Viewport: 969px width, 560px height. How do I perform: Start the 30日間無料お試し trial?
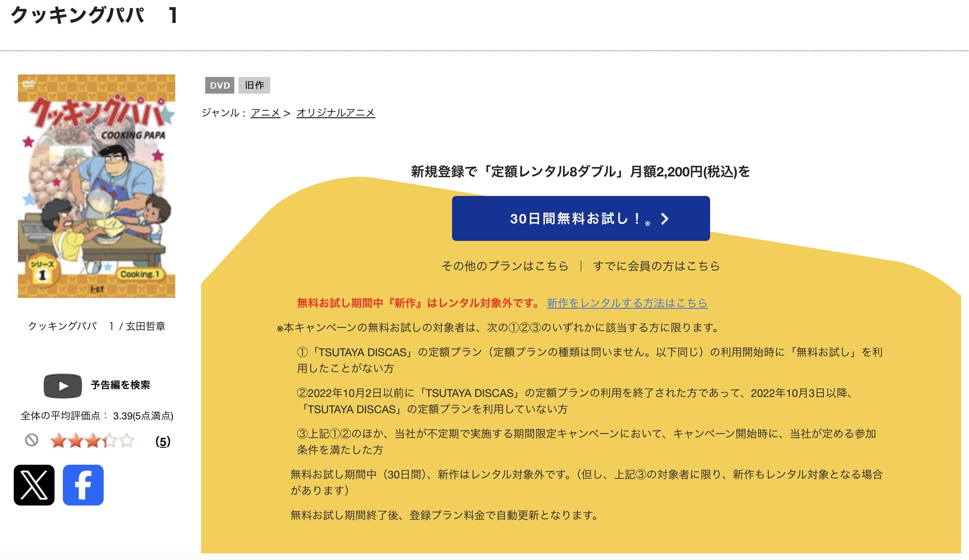click(581, 218)
